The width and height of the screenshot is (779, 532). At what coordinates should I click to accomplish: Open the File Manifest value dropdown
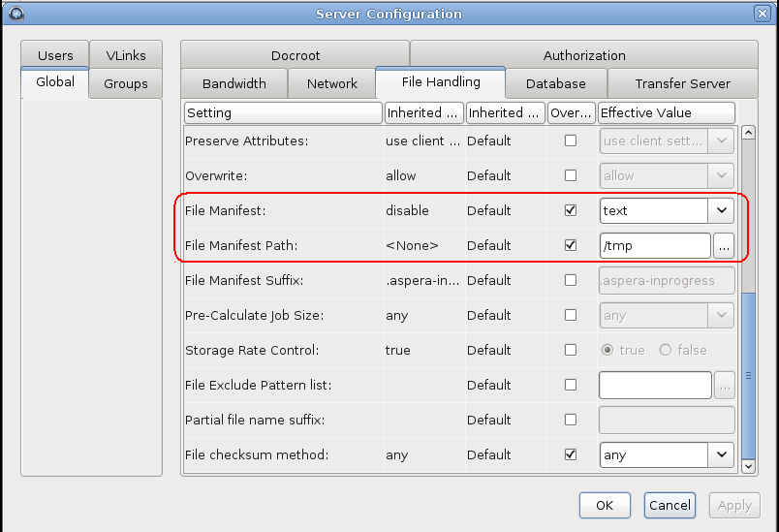tap(721, 210)
